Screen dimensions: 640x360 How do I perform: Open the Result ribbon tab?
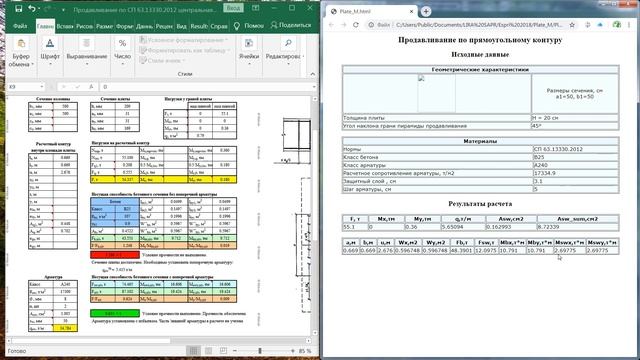tap(199, 26)
